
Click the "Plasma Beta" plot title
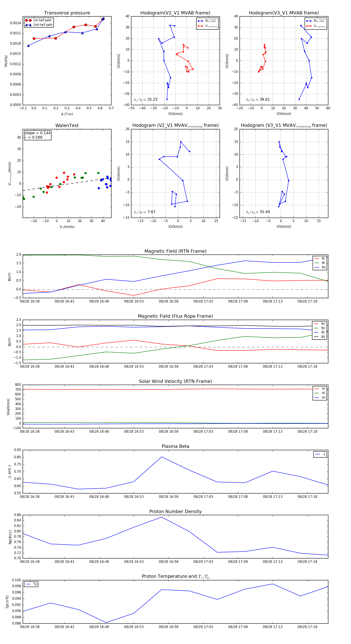175,446
